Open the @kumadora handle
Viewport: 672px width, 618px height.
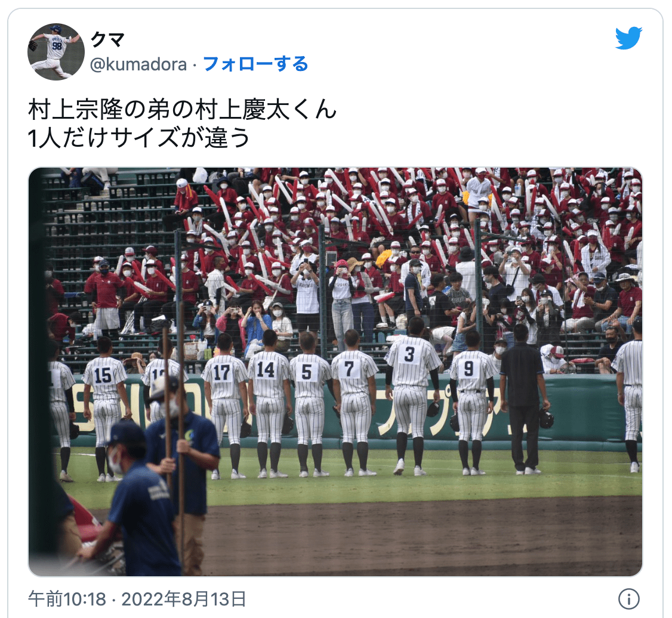(x=138, y=64)
